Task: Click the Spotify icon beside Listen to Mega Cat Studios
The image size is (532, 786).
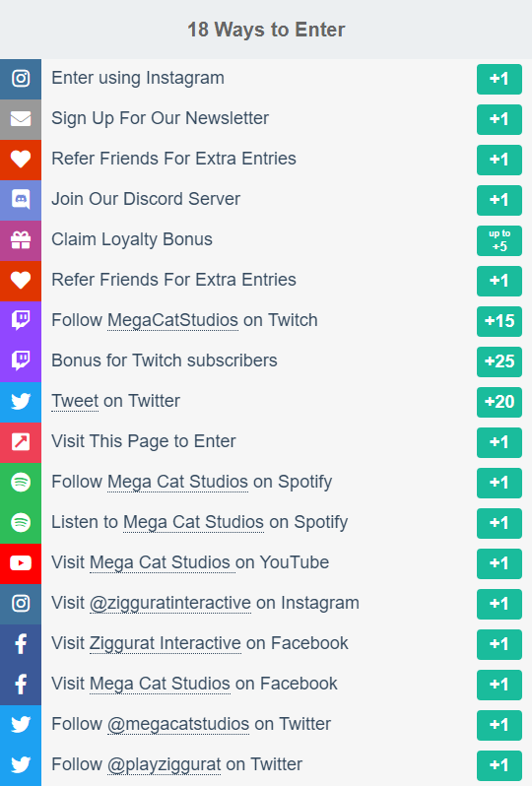Action: 21,523
